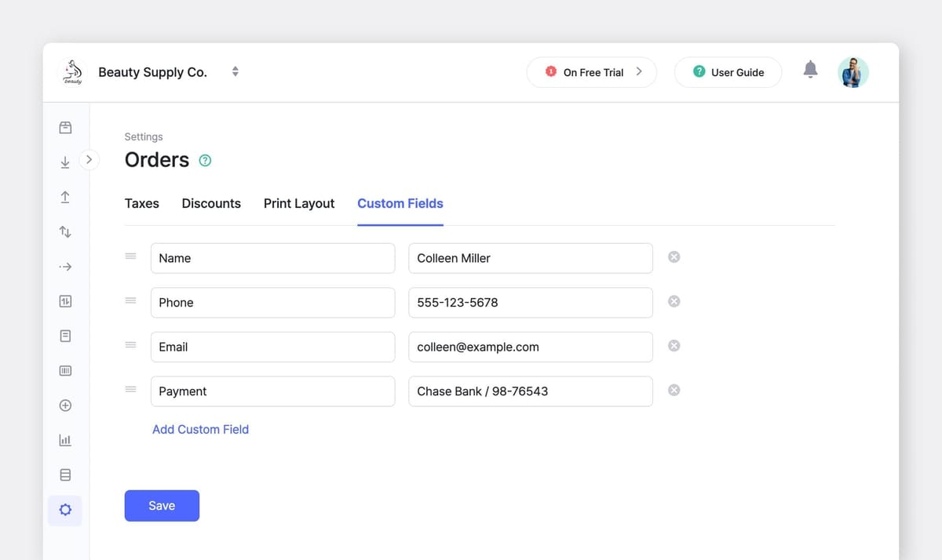Viewport: 942px width, 560px height.
Task: Expand the Beauty Supply Co. company switcher
Action: (x=235, y=71)
